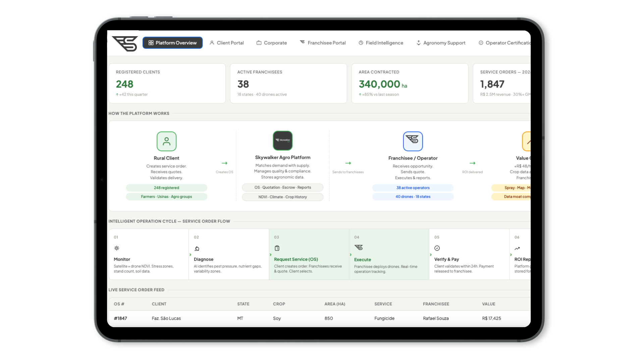Click the chevron before ROI Report step

pyautogui.click(x=511, y=255)
